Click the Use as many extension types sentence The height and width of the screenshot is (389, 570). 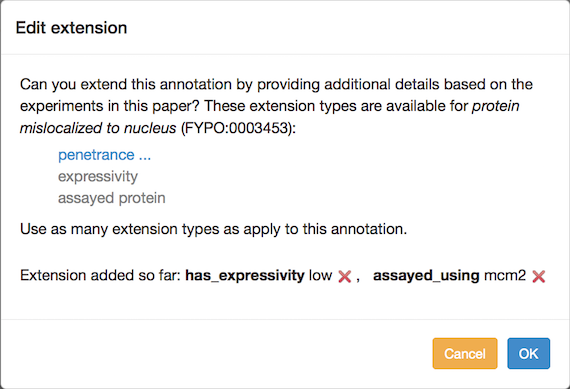pos(213,229)
